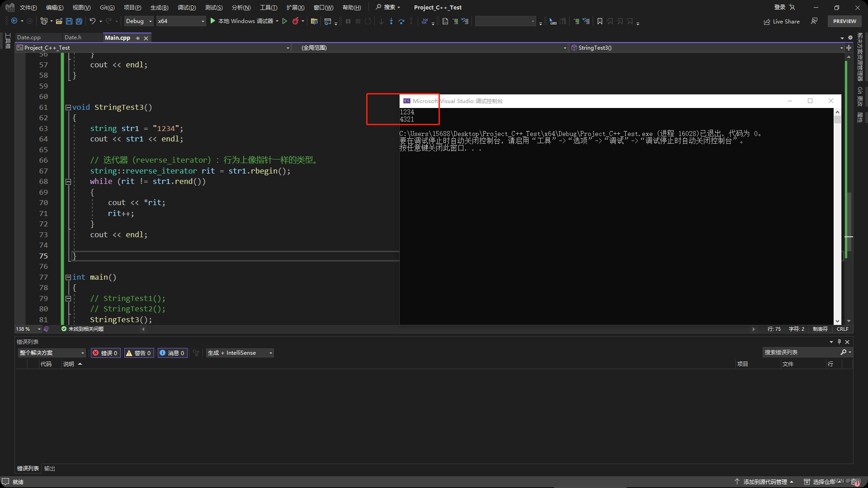This screenshot has height=488, width=868.
Task: Open the feedback person icon
Action: pyautogui.click(x=814, y=21)
